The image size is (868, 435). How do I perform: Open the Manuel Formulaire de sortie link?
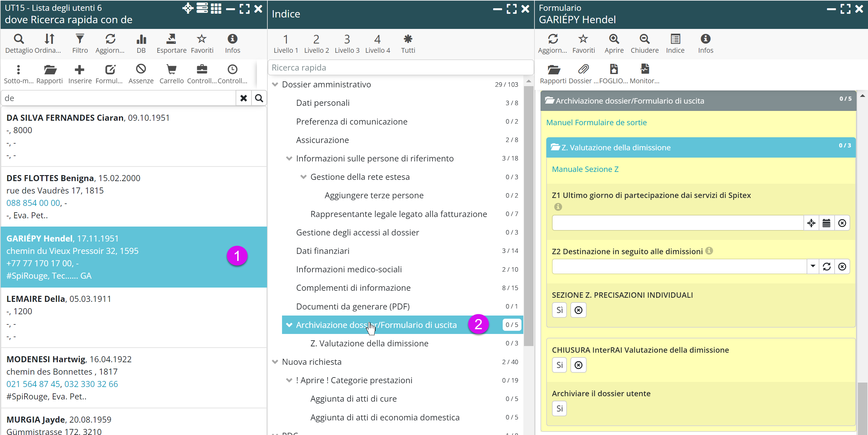(x=596, y=123)
